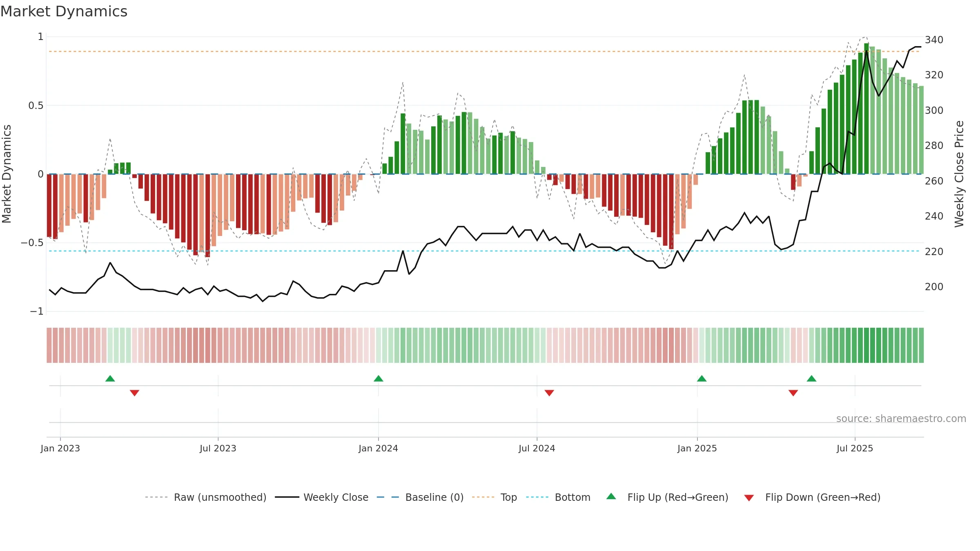Click the vertical Market Dynamics axis title
The width and height of the screenshot is (980, 551).
(x=7, y=174)
